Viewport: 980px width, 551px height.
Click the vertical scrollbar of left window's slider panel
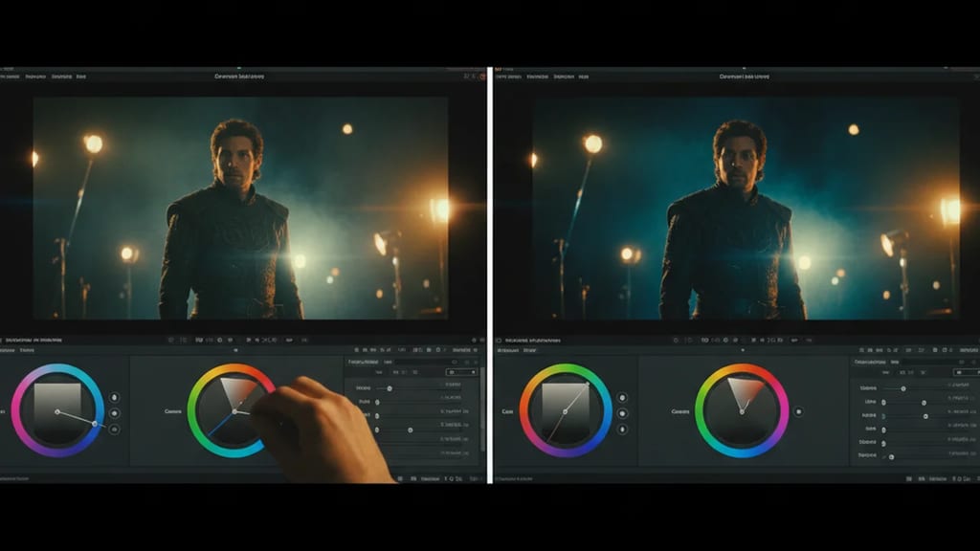click(482, 409)
